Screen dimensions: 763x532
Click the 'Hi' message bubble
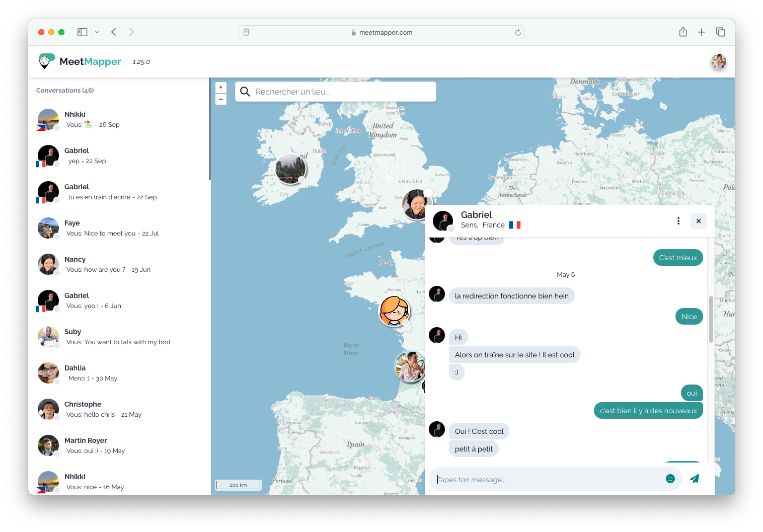[x=458, y=337]
